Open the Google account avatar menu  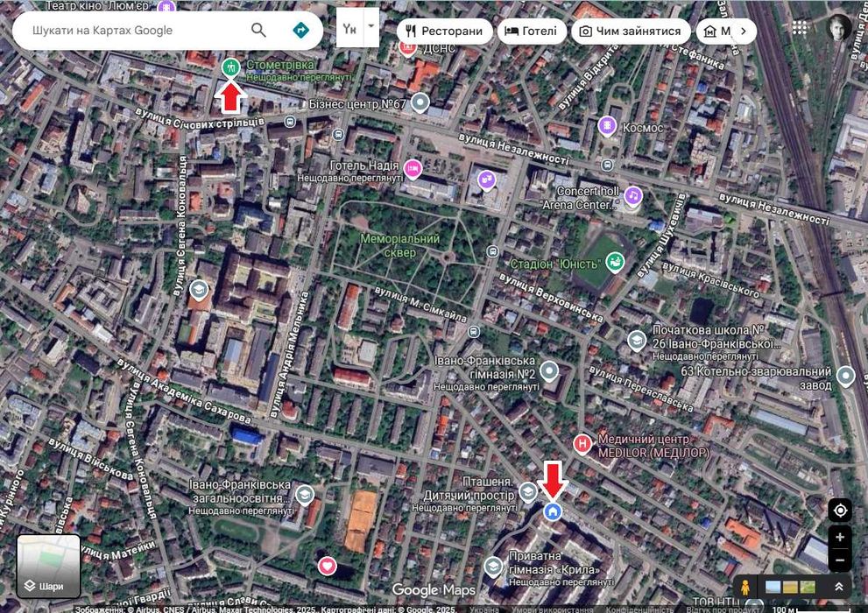[839, 27]
